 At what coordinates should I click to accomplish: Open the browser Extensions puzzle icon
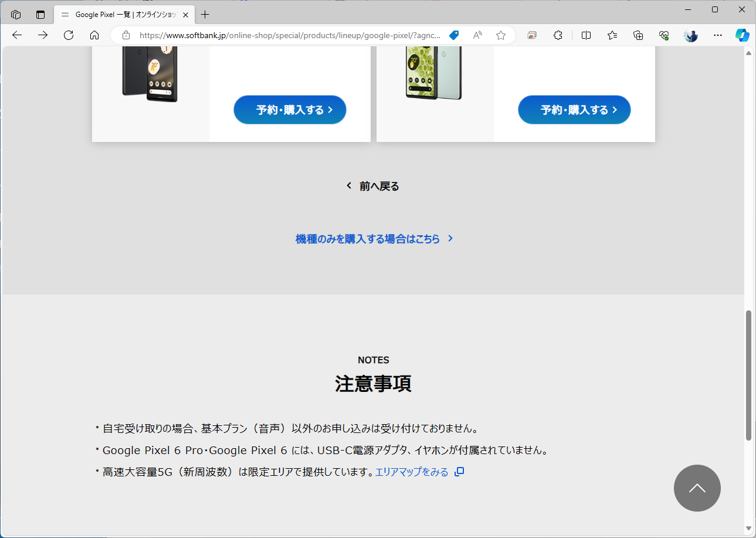558,35
